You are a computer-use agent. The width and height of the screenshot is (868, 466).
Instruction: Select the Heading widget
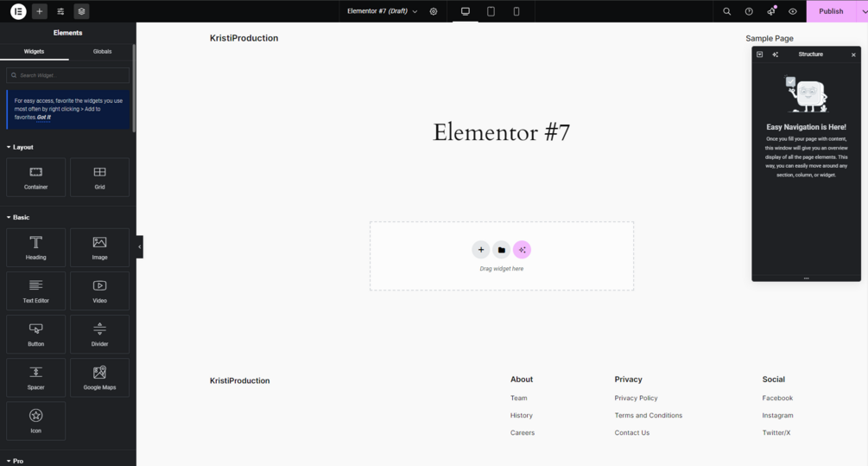[x=36, y=247]
